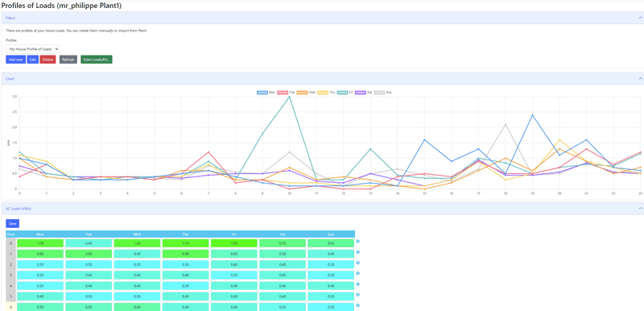The width and height of the screenshot is (644, 311).
Task: Click the Fri peak data point at hour 10
Action: coord(290,97)
